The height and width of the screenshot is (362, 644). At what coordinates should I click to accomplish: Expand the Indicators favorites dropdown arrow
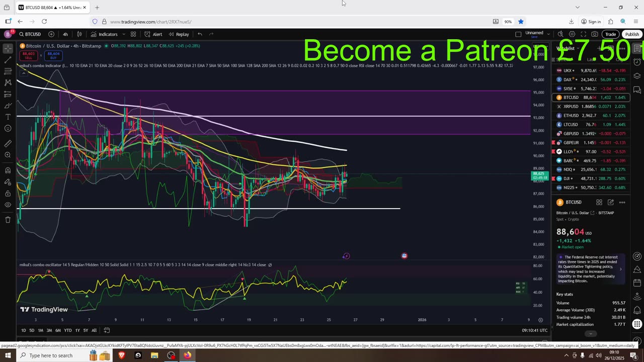pos(123,34)
